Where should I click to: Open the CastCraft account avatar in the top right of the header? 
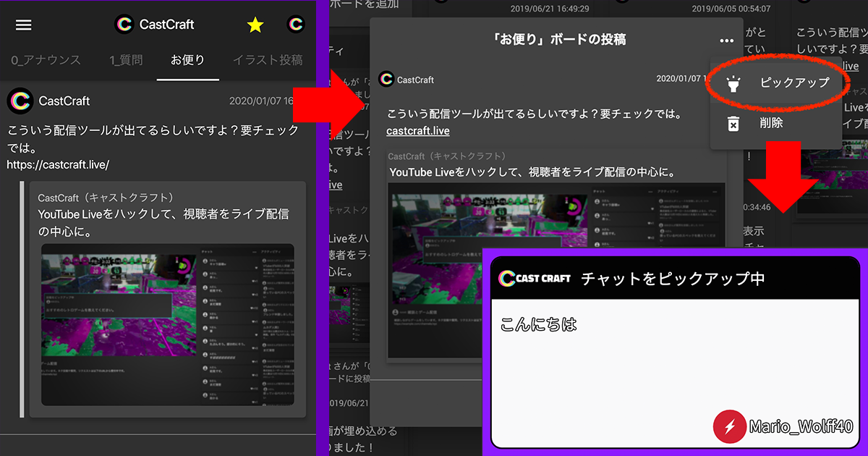point(295,24)
